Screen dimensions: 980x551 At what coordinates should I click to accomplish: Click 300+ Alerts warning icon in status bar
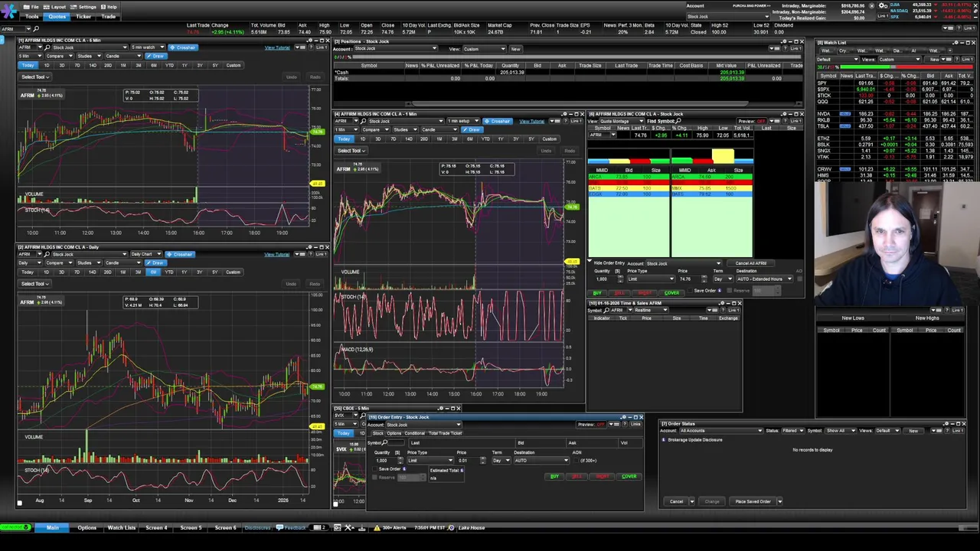[x=377, y=527]
